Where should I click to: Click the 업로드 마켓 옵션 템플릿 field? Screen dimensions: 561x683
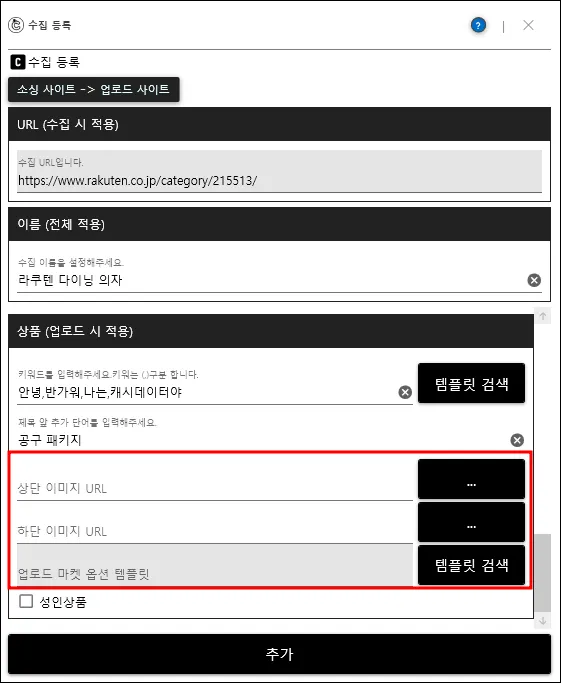pos(215,565)
